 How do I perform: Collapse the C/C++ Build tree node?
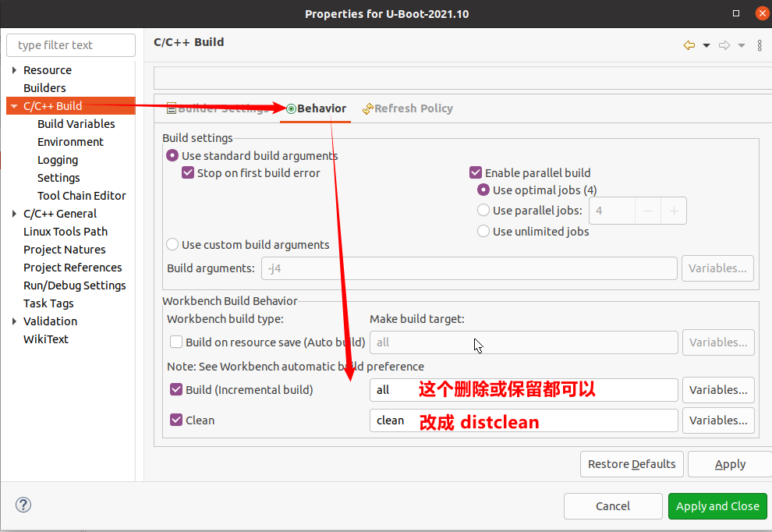click(14, 106)
